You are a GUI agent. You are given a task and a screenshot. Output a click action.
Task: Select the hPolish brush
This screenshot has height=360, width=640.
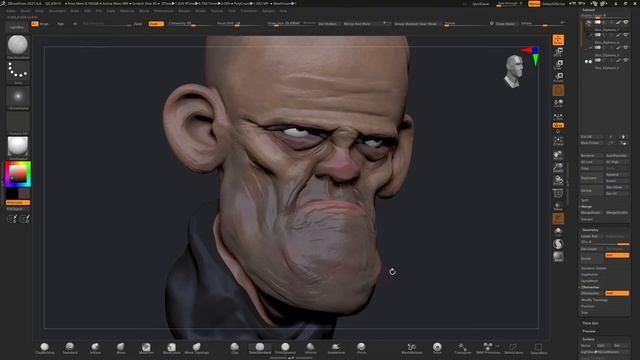pos(311,348)
